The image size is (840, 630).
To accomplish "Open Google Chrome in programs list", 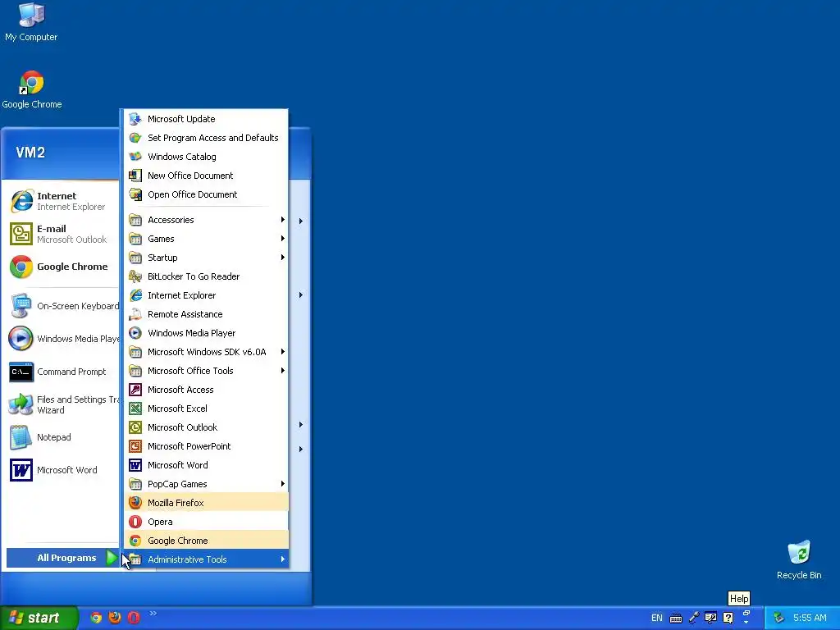I will [206, 541].
